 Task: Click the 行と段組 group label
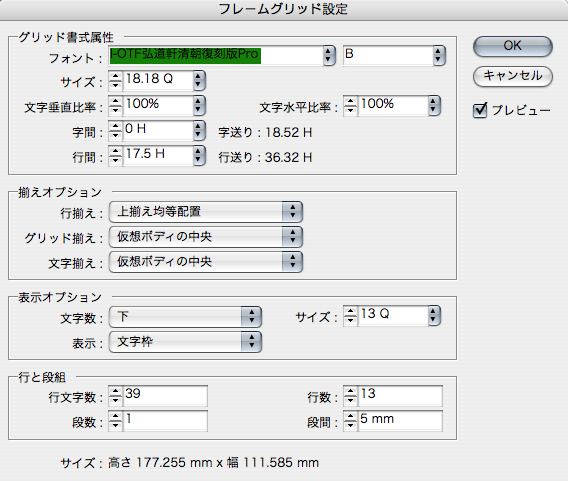point(42,377)
